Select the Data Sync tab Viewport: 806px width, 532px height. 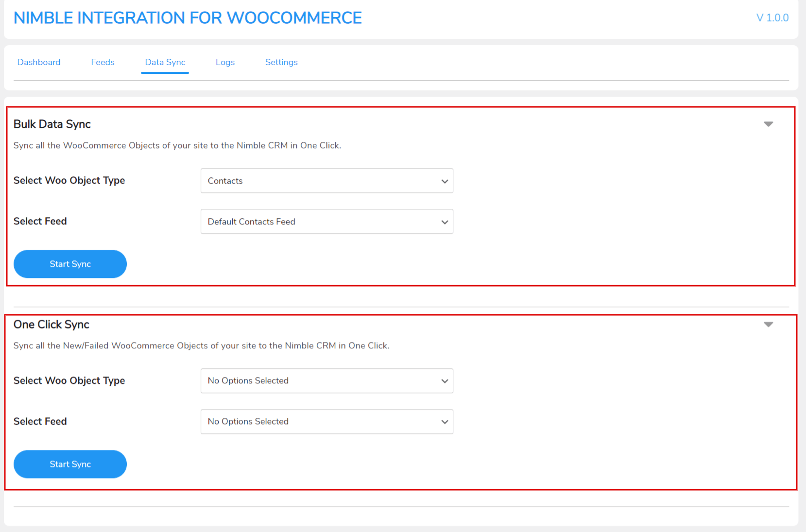165,62
